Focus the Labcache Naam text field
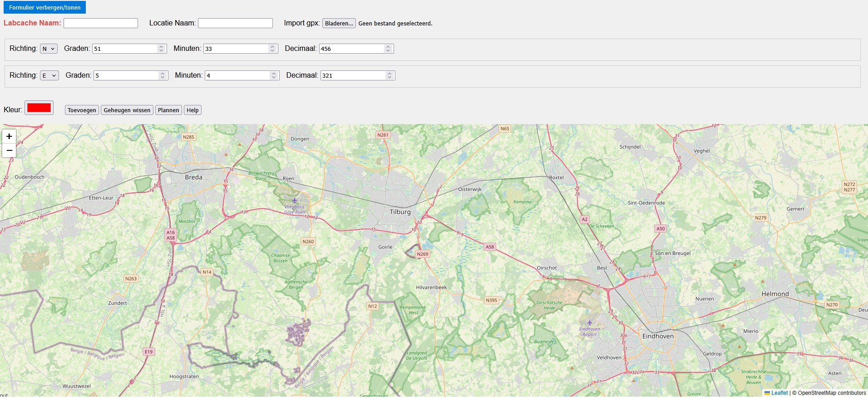The image size is (868, 398). click(101, 23)
